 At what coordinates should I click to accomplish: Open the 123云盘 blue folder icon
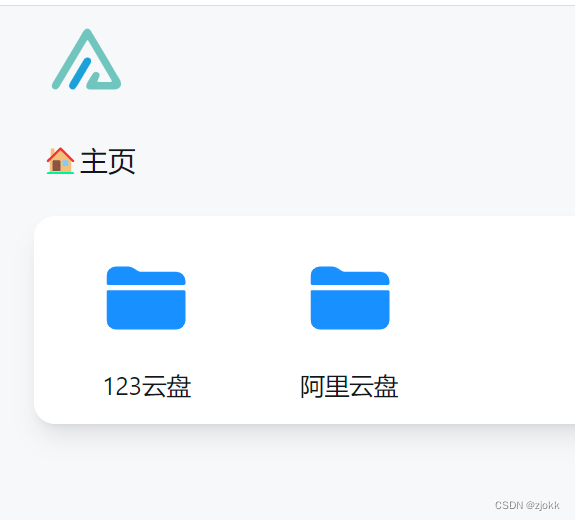(146, 298)
